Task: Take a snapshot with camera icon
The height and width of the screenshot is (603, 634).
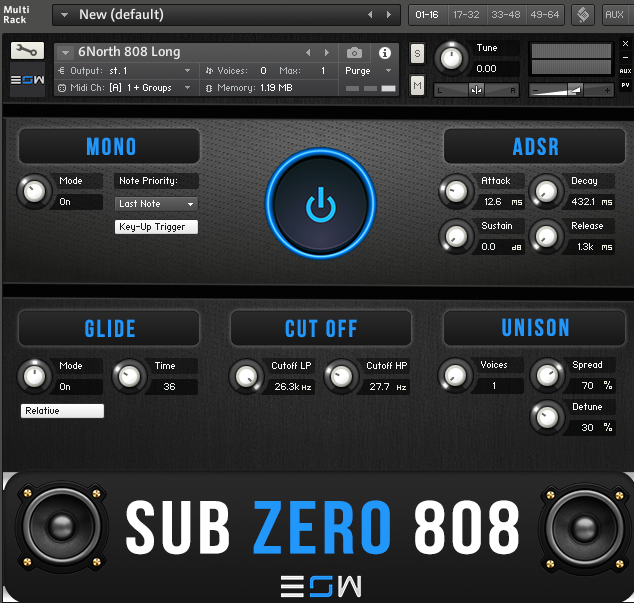Action: [x=354, y=53]
